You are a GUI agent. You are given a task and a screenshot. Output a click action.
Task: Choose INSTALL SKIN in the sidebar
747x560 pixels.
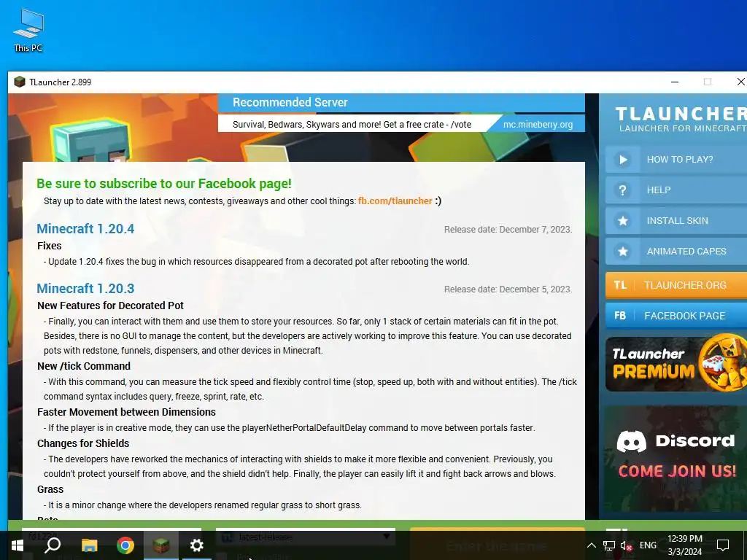point(676,220)
